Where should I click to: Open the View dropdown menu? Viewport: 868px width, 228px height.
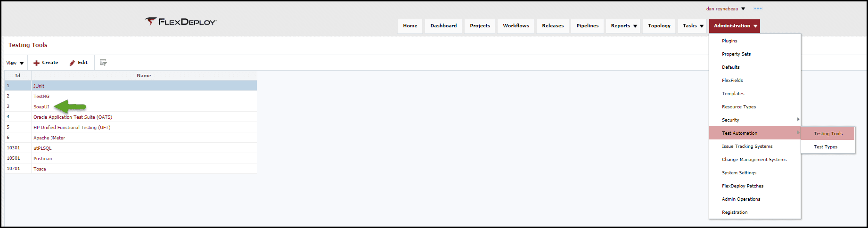point(15,63)
